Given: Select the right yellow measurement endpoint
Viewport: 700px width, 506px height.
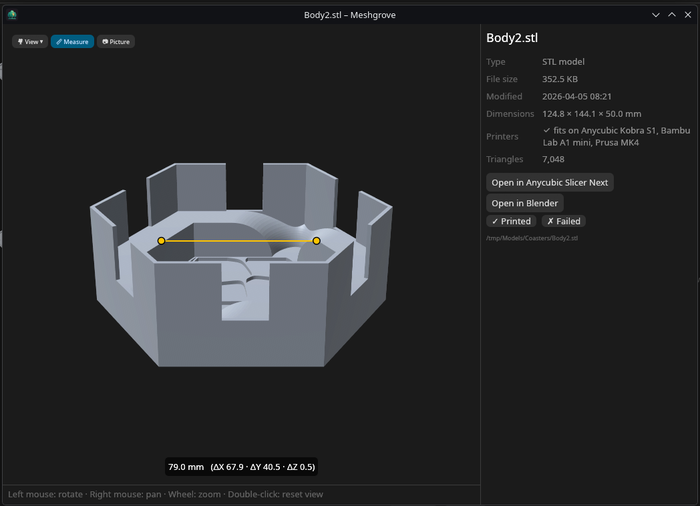Looking at the screenshot, I should point(316,241).
